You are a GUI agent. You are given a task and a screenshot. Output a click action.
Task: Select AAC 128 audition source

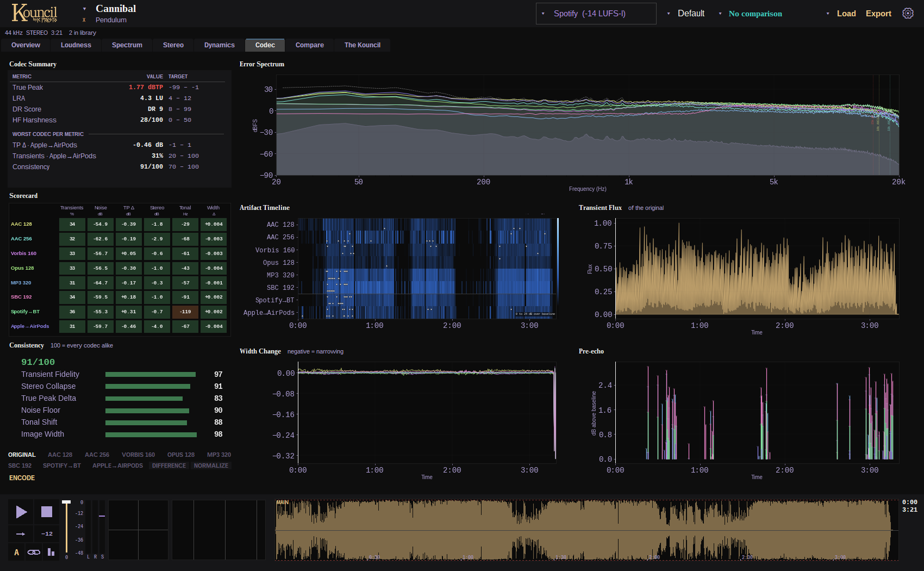point(60,455)
